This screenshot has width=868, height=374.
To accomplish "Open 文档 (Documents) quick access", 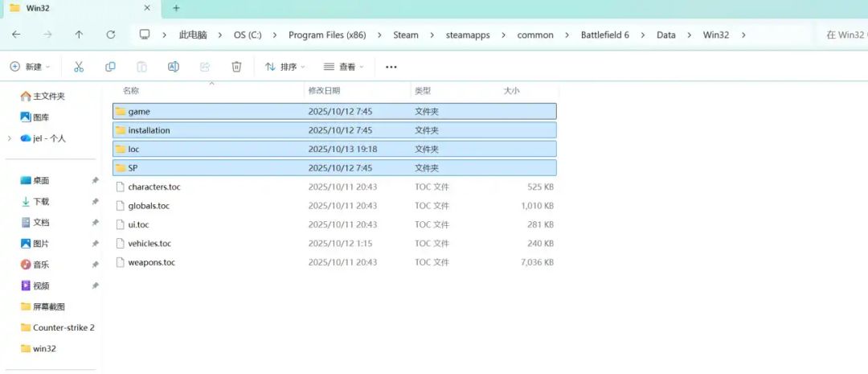I will pos(35,223).
